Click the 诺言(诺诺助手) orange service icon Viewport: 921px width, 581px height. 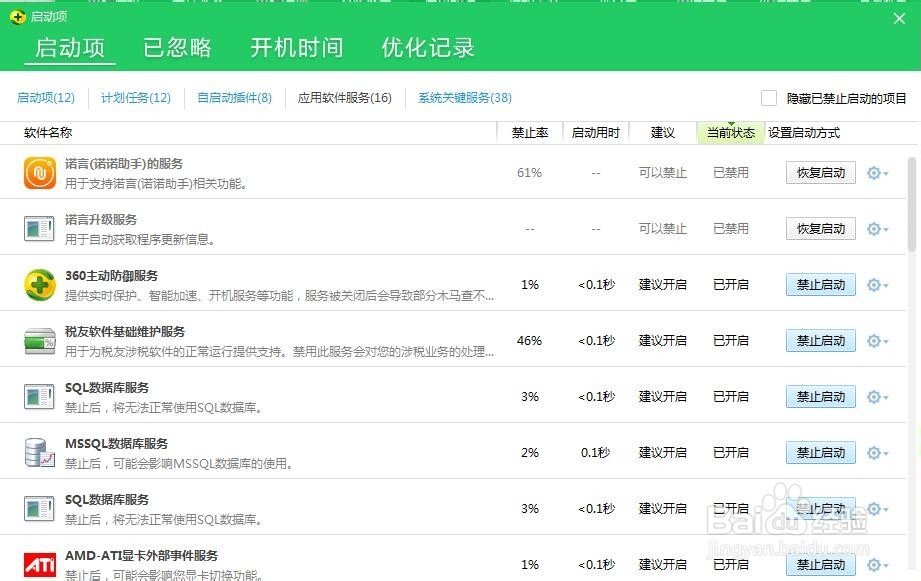[x=40, y=173]
